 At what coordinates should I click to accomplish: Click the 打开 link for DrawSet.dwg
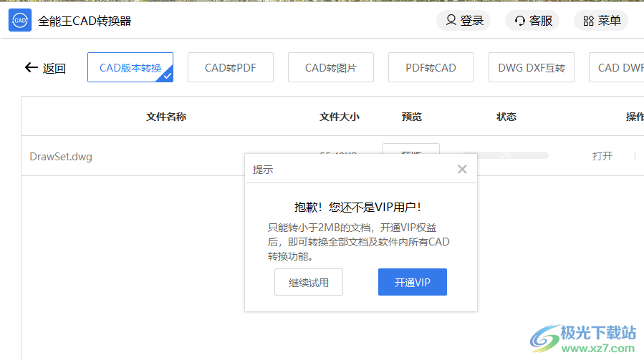602,156
